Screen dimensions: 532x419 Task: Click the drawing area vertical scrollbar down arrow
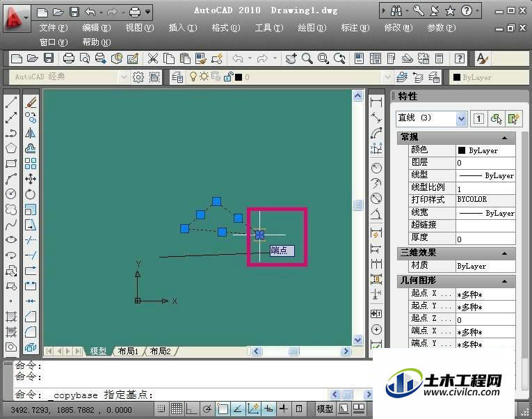(357, 340)
